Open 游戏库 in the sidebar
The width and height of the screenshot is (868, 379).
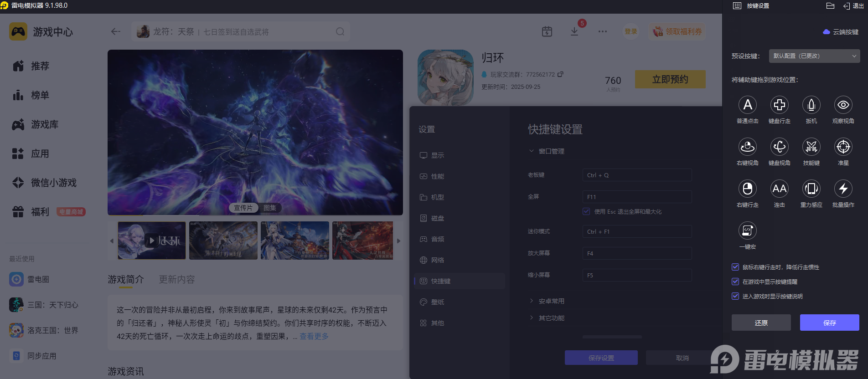36,124
